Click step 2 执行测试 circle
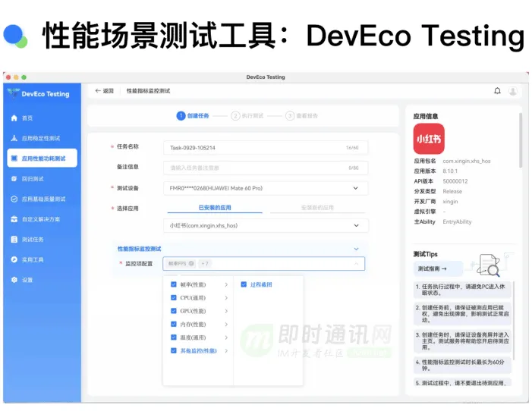Viewport: 532px width, 411px height. (235, 115)
